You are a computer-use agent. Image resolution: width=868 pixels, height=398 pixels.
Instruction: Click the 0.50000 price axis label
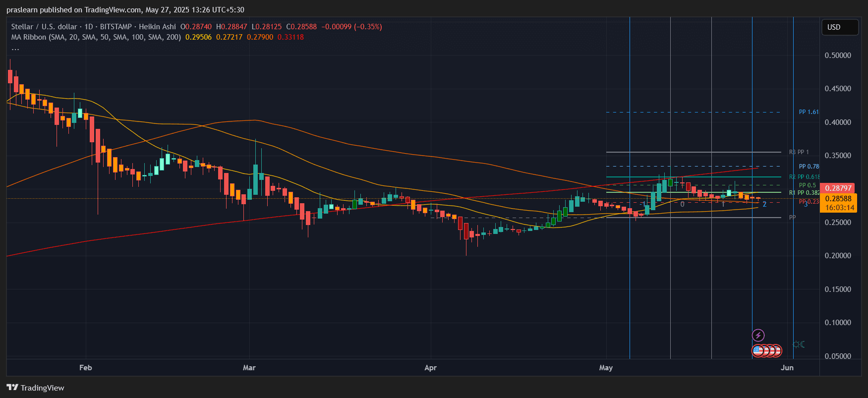tap(838, 56)
